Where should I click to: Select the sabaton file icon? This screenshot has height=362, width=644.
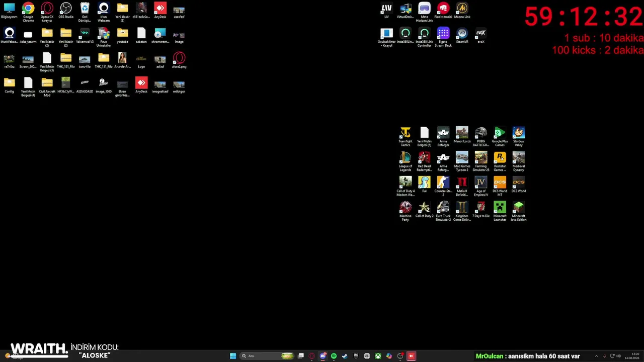pos(141,36)
